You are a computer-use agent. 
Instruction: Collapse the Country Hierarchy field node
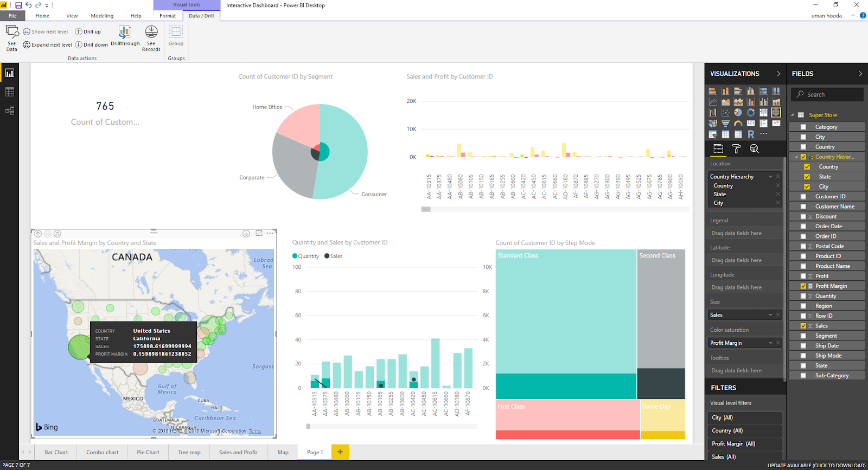797,157
